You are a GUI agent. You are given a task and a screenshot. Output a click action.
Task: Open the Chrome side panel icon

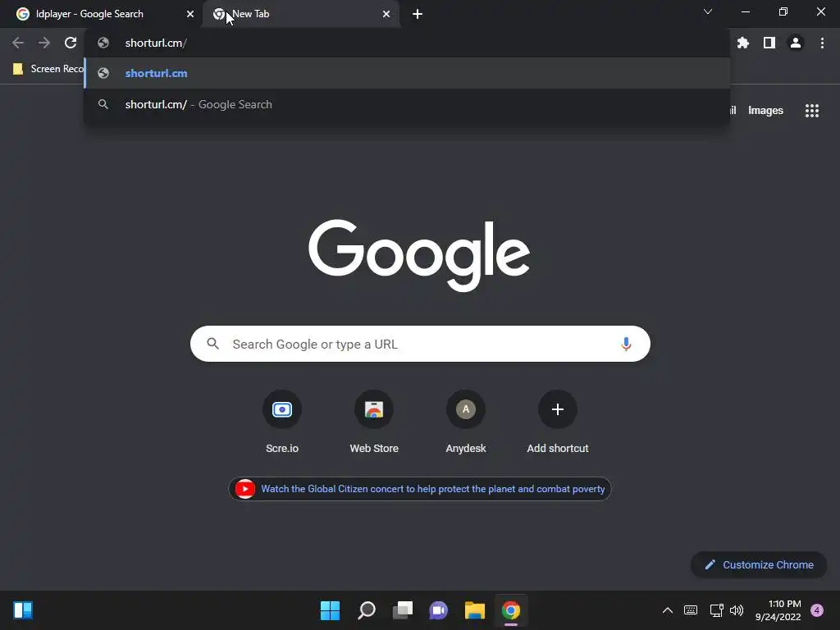(769, 43)
